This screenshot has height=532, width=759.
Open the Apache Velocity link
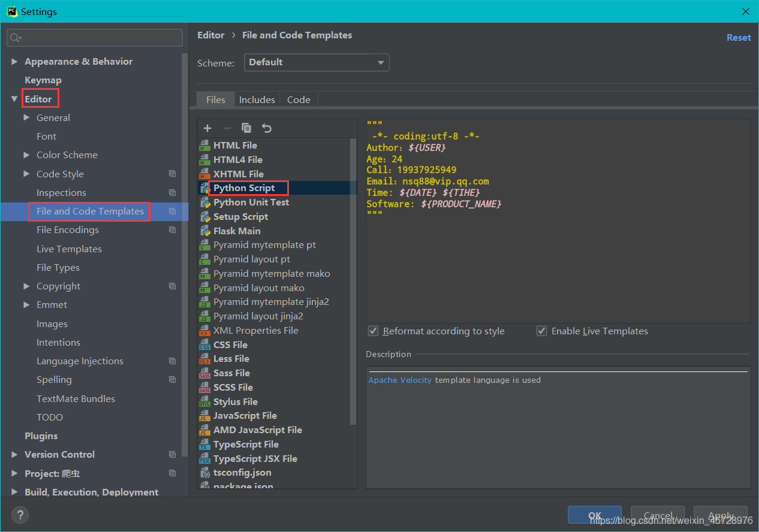click(x=400, y=380)
